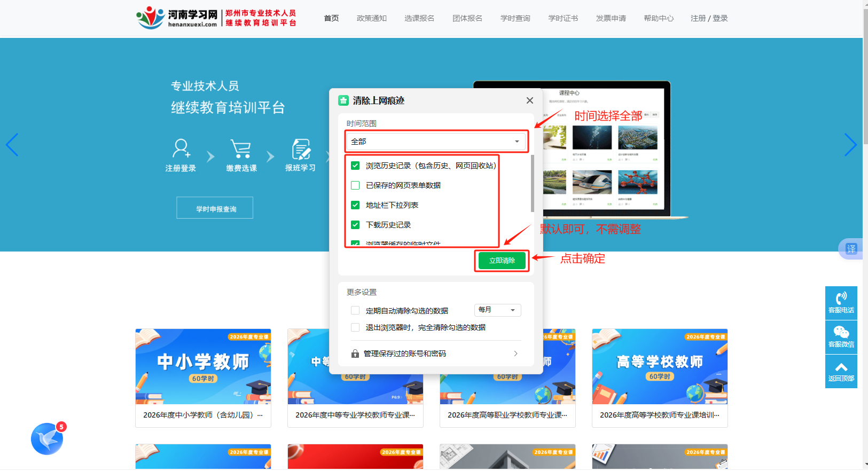Enable 定期自动清除勾选的数据 checkbox
This screenshot has height=471, width=868.
point(355,310)
